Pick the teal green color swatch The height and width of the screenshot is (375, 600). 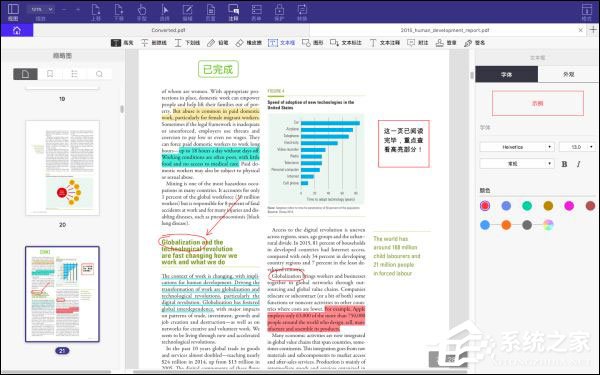[527, 206]
